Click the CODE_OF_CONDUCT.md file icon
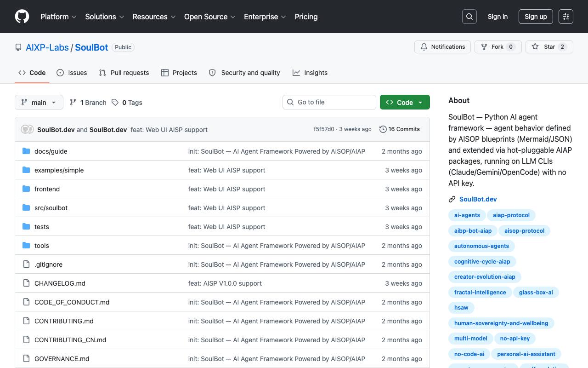The width and height of the screenshot is (588, 368). (x=26, y=302)
